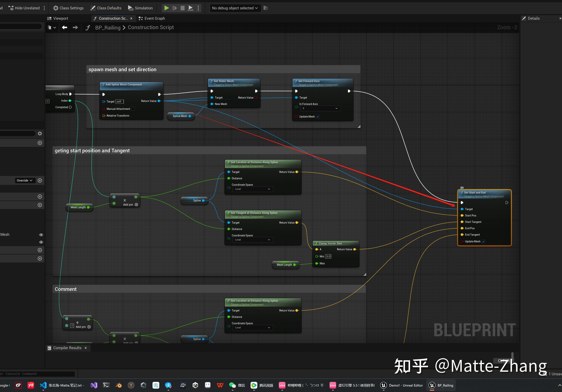Click BP_Railing in the breadcrumb
Image resolution: width=562 pixels, height=392 pixels.
(108, 27)
